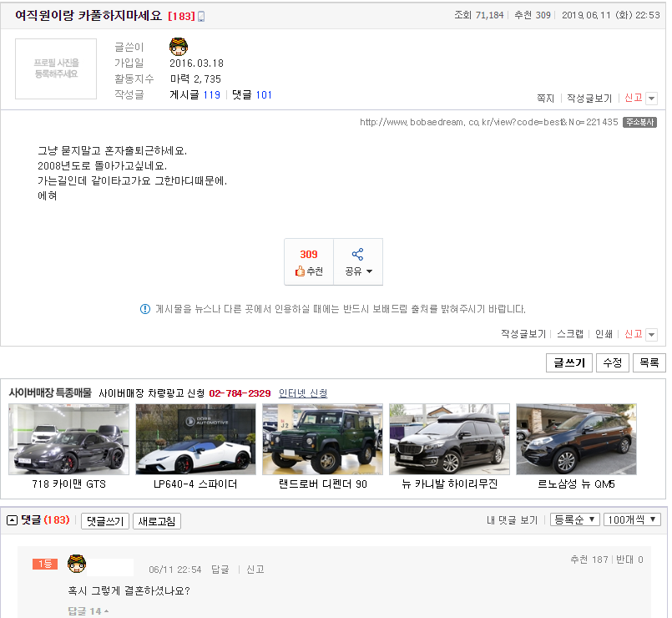The image size is (672, 618).
Task: Collapse the 댓글 (183) comment section arrow
Action: click(x=13, y=521)
